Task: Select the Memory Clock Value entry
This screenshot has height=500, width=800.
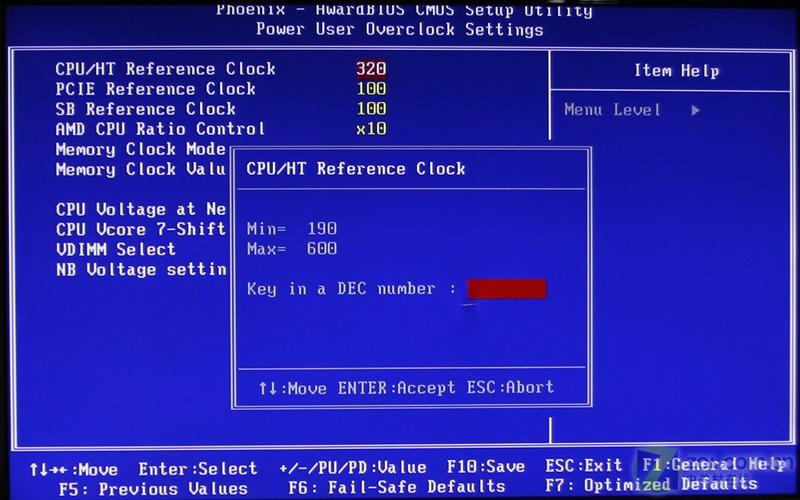Action: 140,169
